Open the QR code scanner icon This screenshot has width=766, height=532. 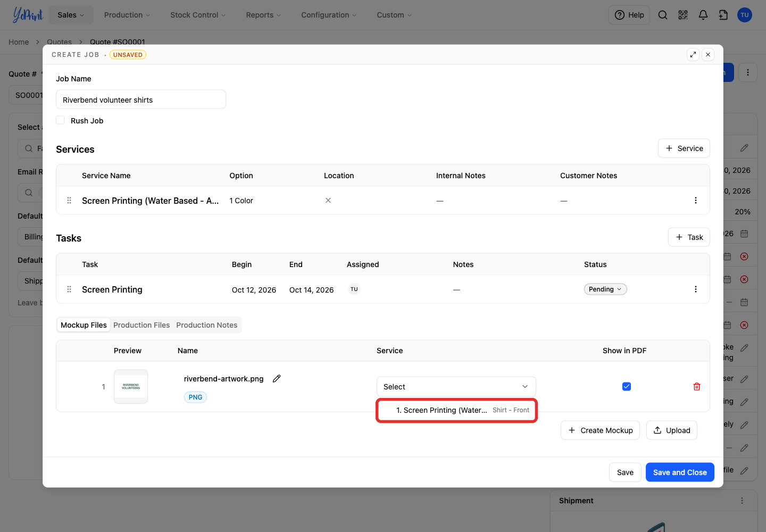(683, 15)
